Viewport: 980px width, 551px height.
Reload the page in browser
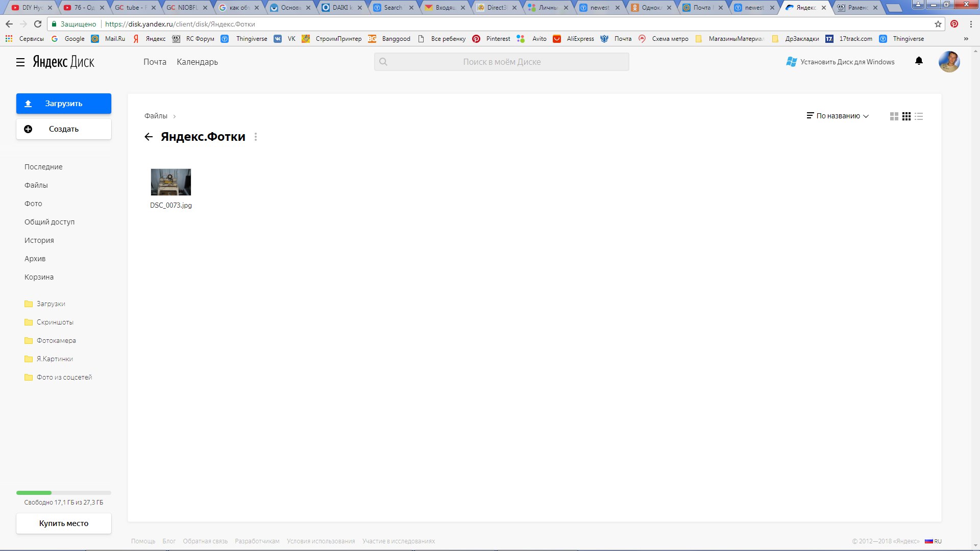tap(38, 24)
